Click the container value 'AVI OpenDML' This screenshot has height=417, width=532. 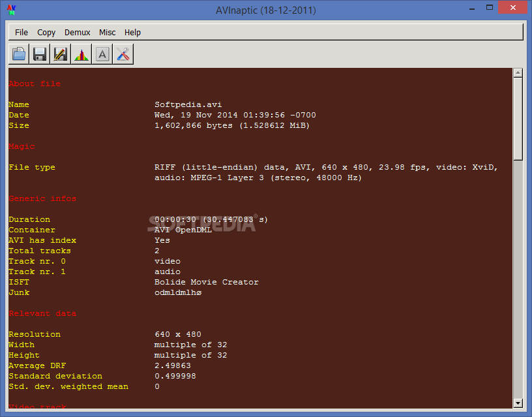(x=183, y=230)
